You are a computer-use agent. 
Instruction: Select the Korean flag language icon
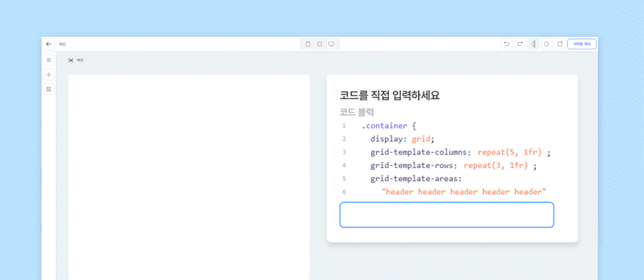[x=71, y=60]
